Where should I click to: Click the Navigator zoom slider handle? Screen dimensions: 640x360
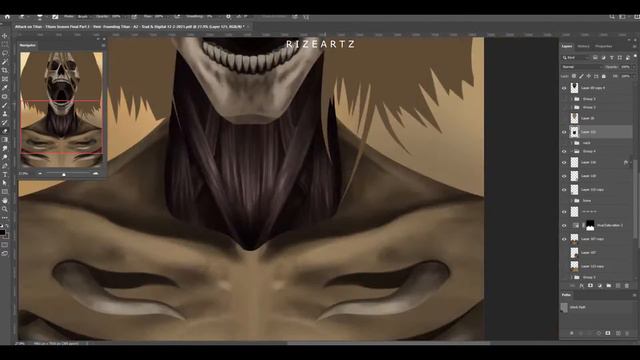[x=63, y=174]
